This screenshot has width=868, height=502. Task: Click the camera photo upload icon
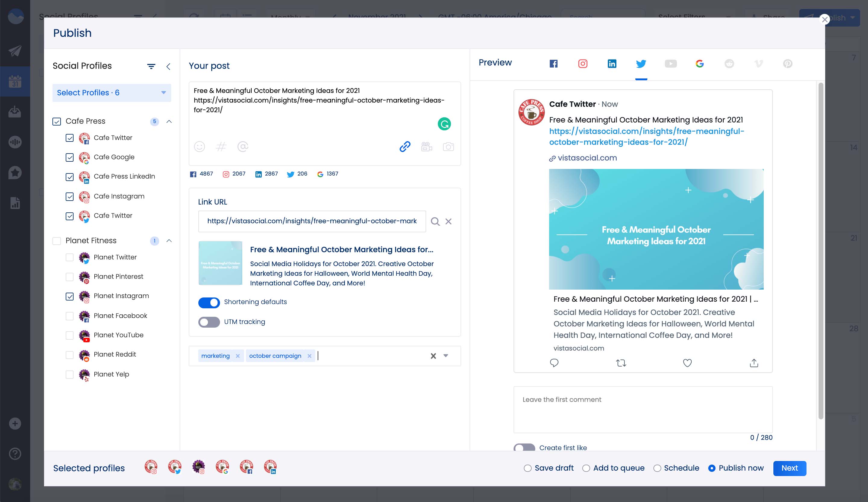[448, 147]
